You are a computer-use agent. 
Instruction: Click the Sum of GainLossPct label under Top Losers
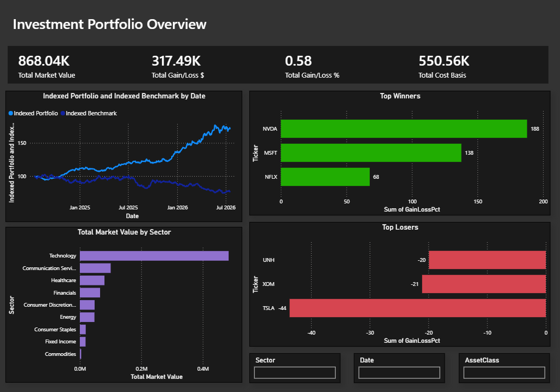412,341
